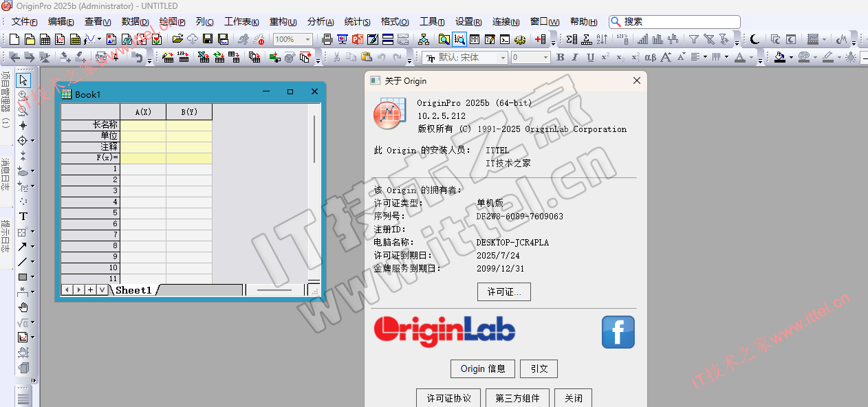
Task: Expand the fill color bucket dropdown arrow
Action: (x=791, y=57)
